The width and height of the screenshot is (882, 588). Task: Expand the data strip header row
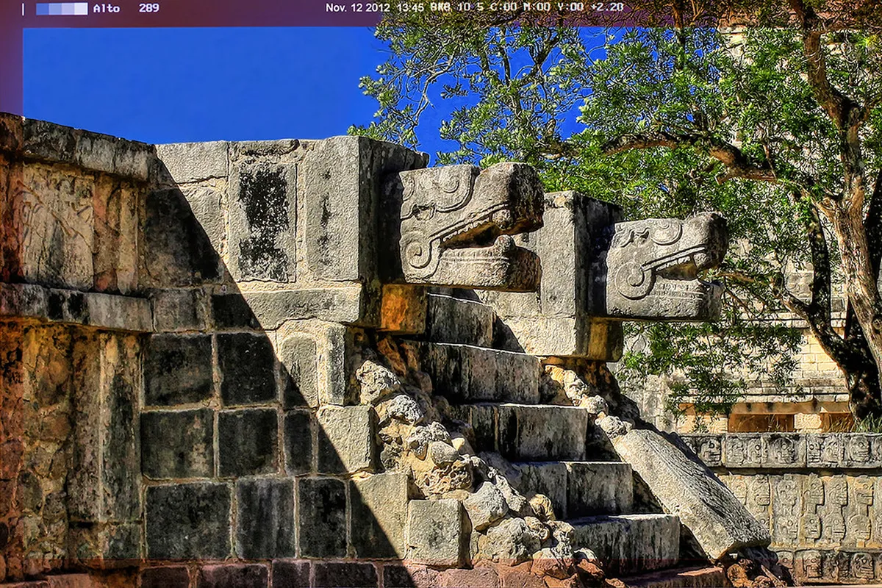(441, 10)
